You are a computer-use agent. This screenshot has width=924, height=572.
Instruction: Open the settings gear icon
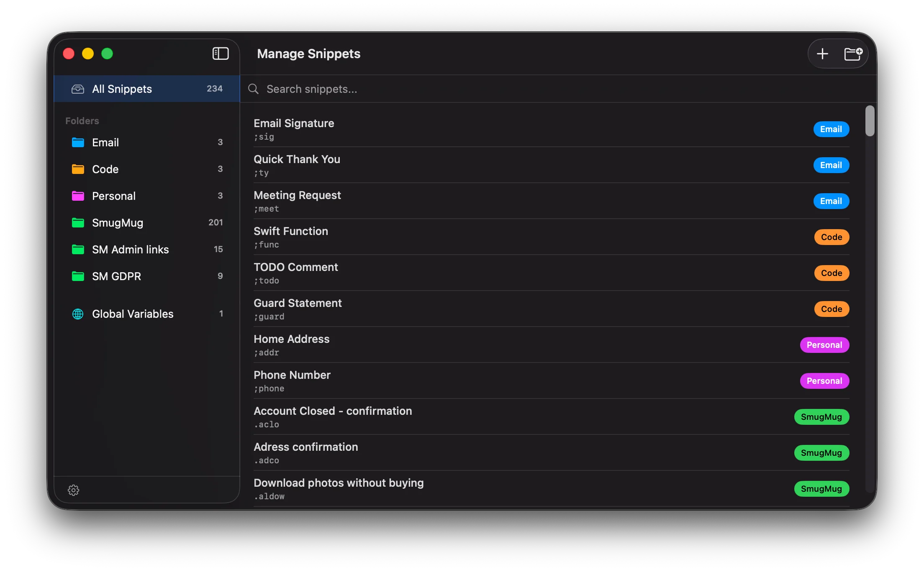[74, 490]
